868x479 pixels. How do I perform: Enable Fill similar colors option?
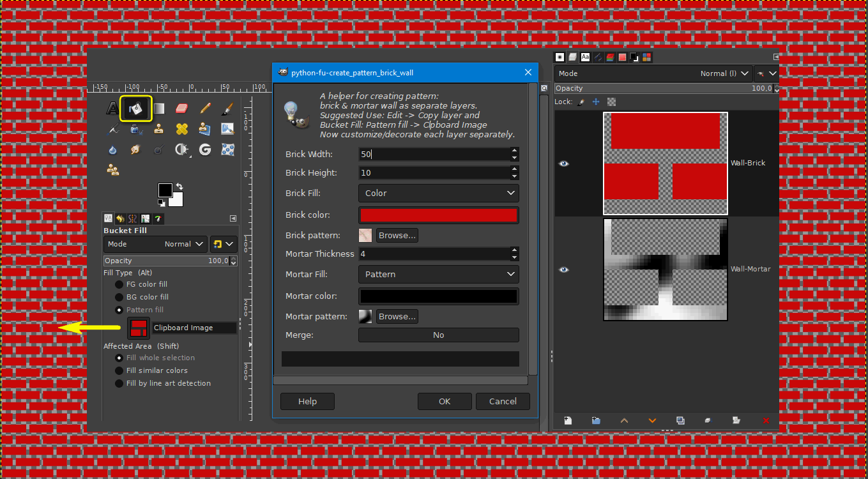pos(119,370)
